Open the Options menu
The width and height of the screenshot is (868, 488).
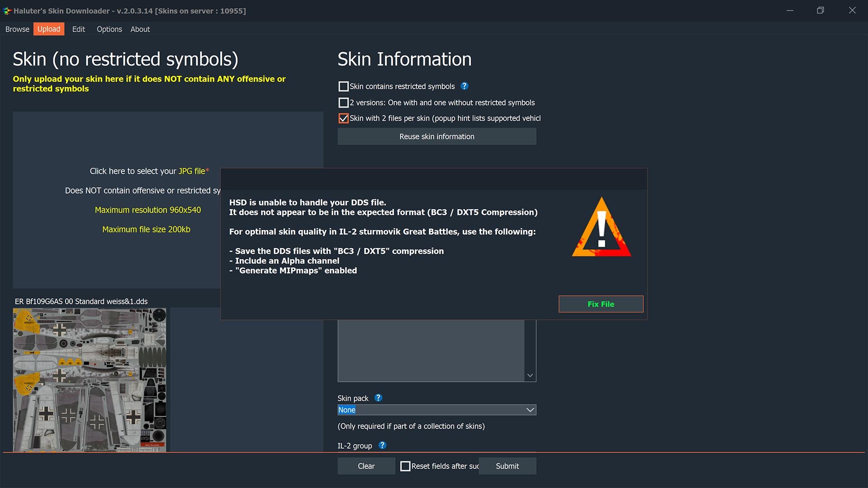click(x=109, y=29)
